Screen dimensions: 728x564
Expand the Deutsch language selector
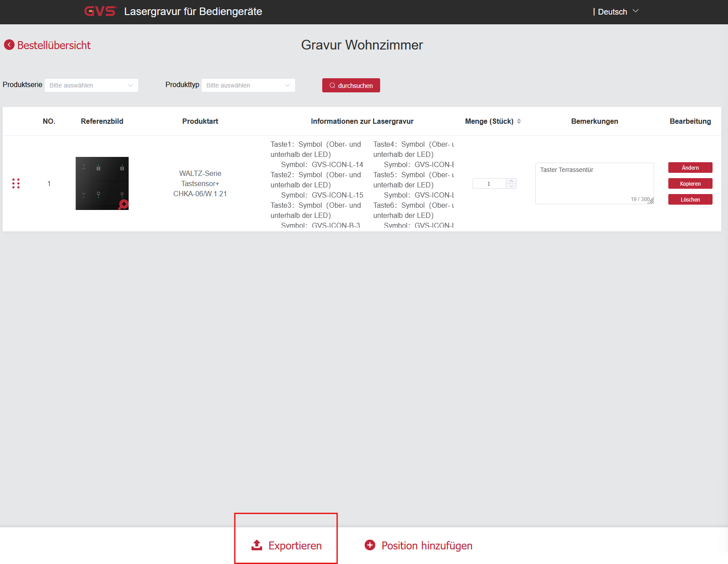[617, 11]
